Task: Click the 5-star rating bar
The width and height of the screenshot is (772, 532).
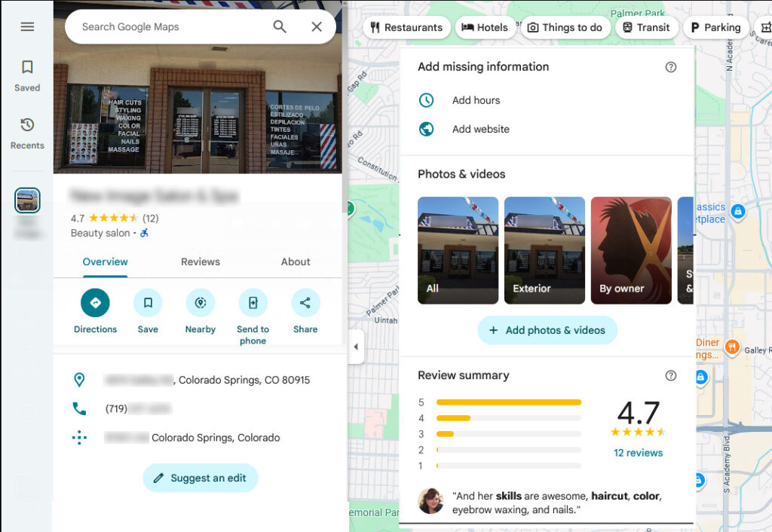Action: click(x=509, y=402)
